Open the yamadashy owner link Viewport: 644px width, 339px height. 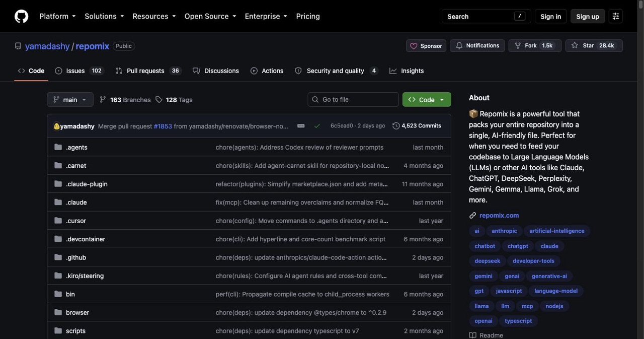[x=47, y=46]
